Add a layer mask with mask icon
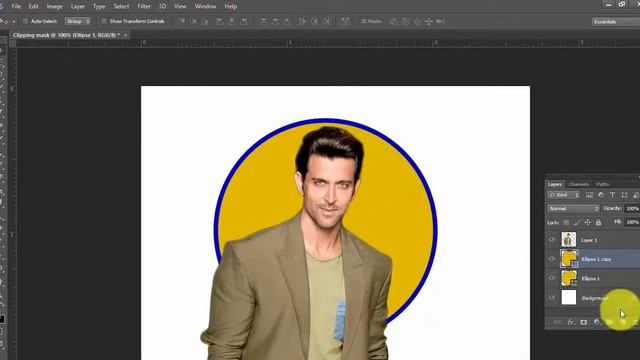Viewport: 640px width, 360px height. point(584,322)
